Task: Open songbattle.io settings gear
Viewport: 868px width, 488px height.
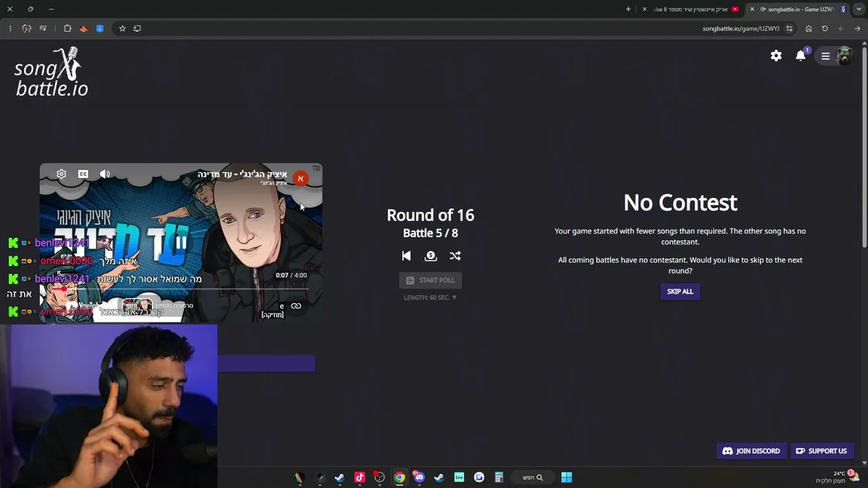Action: (776, 56)
